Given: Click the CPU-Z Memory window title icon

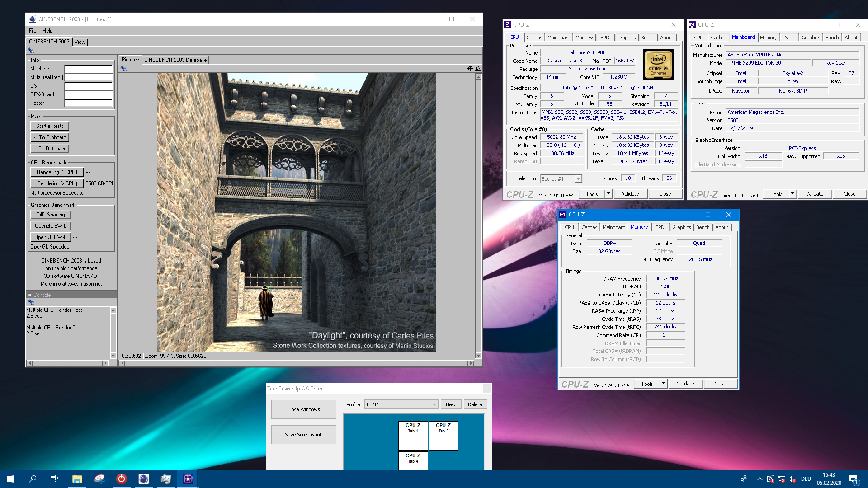Looking at the screenshot, I should [563, 215].
